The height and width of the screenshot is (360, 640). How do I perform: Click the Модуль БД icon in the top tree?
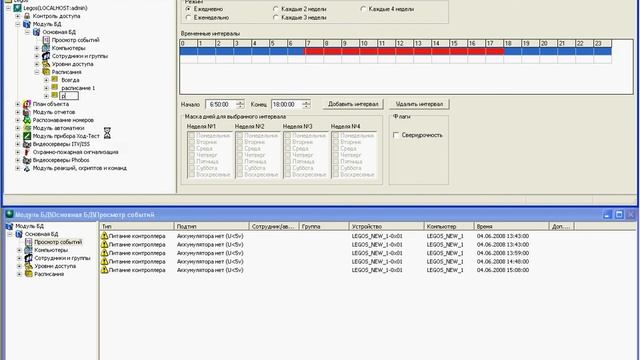(x=27, y=24)
